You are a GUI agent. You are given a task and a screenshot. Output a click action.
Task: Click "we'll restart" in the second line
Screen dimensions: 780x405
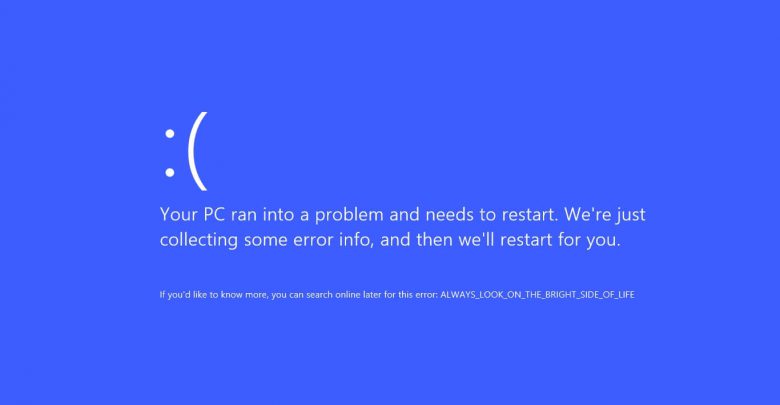point(505,240)
